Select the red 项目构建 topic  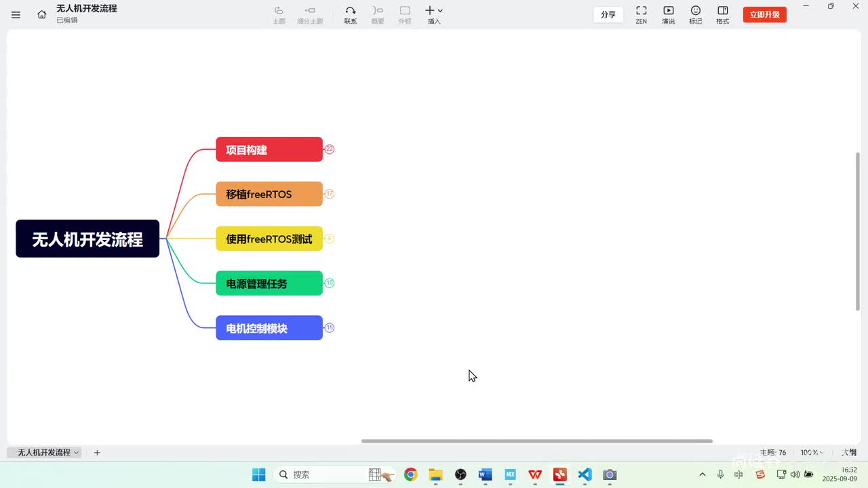pos(269,149)
